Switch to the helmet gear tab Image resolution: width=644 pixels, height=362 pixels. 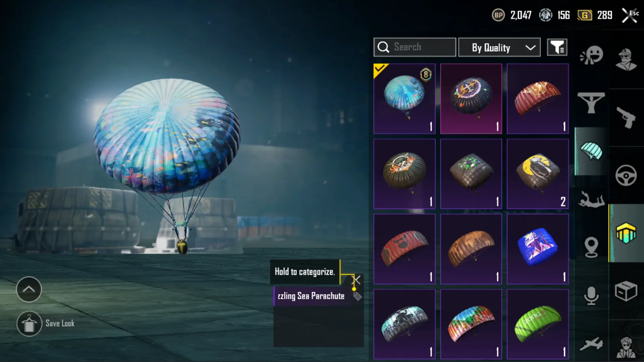pos(626,233)
